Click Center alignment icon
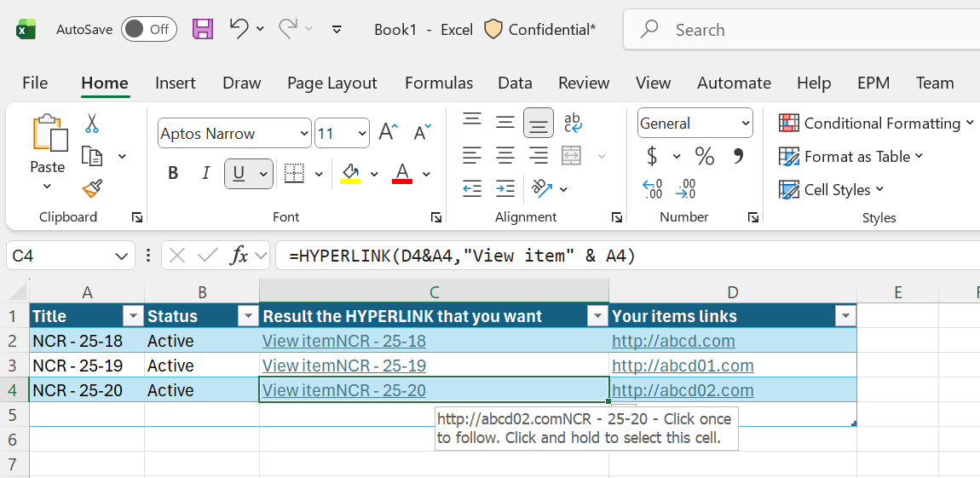Viewport: 980px width, 478px height. pyautogui.click(x=505, y=154)
